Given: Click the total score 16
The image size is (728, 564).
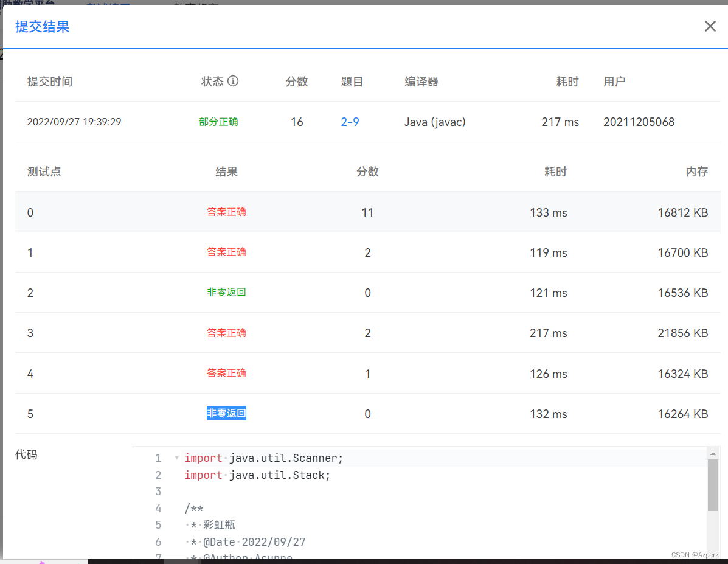Looking at the screenshot, I should coord(297,122).
